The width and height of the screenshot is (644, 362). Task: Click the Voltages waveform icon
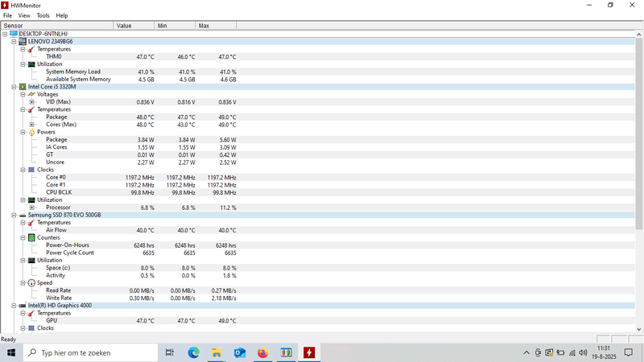(31, 94)
